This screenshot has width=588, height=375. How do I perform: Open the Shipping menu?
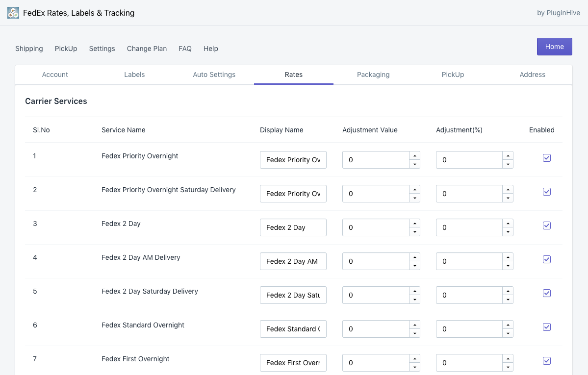[29, 49]
